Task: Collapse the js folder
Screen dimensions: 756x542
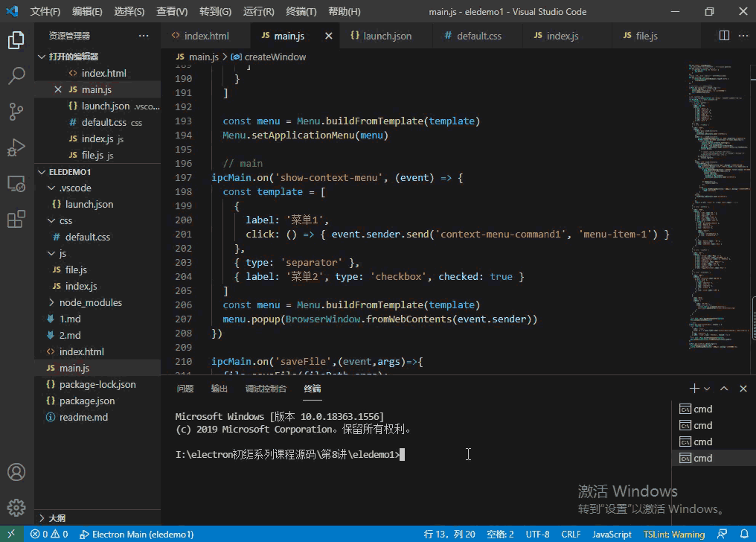Action: 51,254
